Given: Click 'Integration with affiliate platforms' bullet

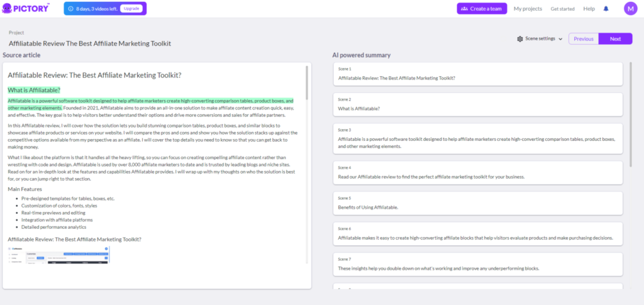Looking at the screenshot, I should tap(57, 219).
